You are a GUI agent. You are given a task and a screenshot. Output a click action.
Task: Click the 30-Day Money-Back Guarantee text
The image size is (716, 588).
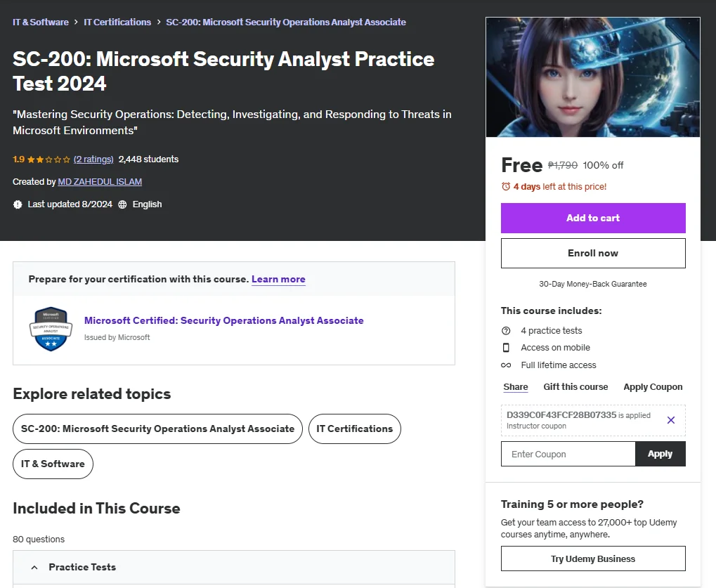pos(593,284)
